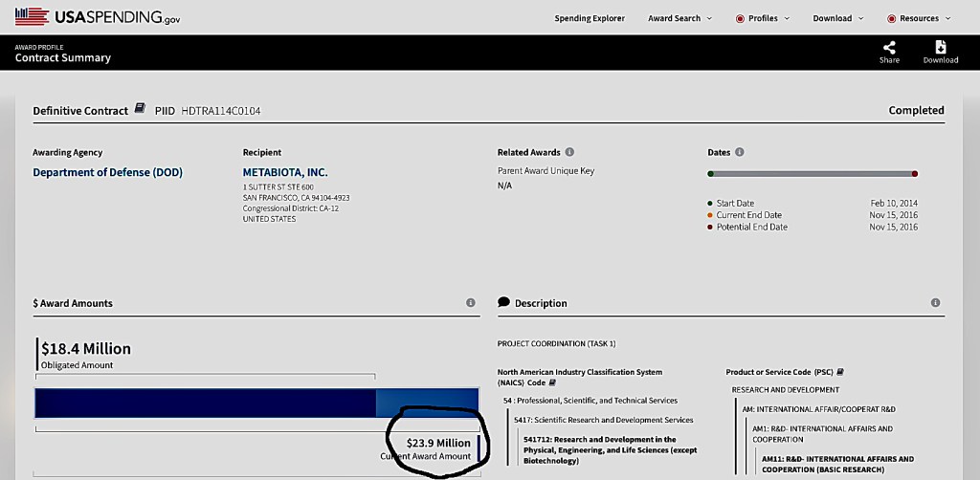Open the METABIOTA, INC. recipient profile
Image resolution: width=980 pixels, height=480 pixels.
click(285, 173)
